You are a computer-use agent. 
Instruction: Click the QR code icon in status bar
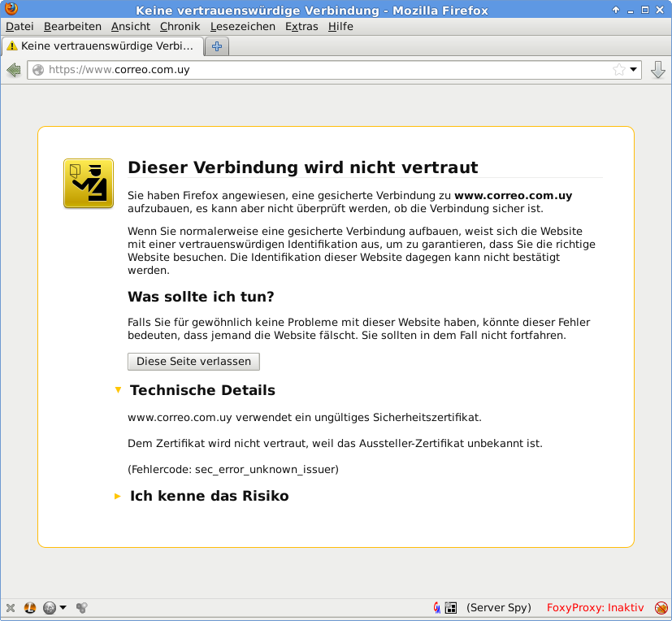(451, 608)
